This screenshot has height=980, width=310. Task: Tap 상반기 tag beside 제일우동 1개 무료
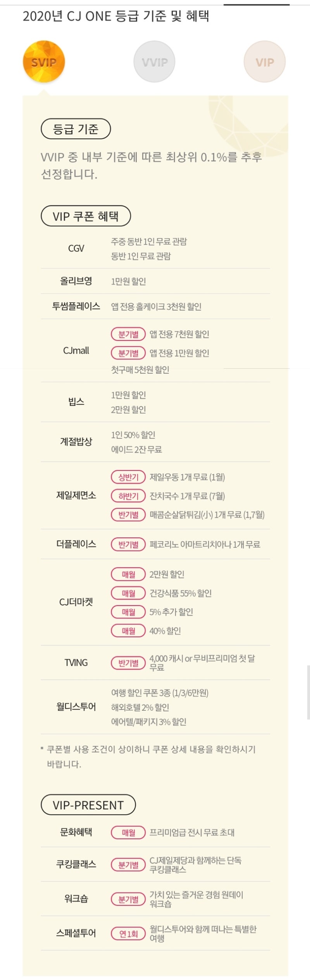[x=128, y=477]
